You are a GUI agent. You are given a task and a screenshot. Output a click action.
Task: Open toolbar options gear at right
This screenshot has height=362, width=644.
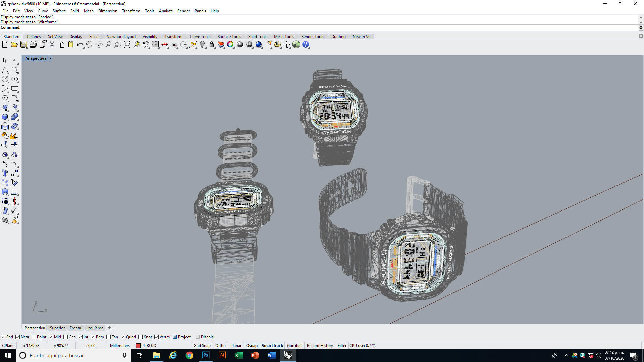point(641,36)
